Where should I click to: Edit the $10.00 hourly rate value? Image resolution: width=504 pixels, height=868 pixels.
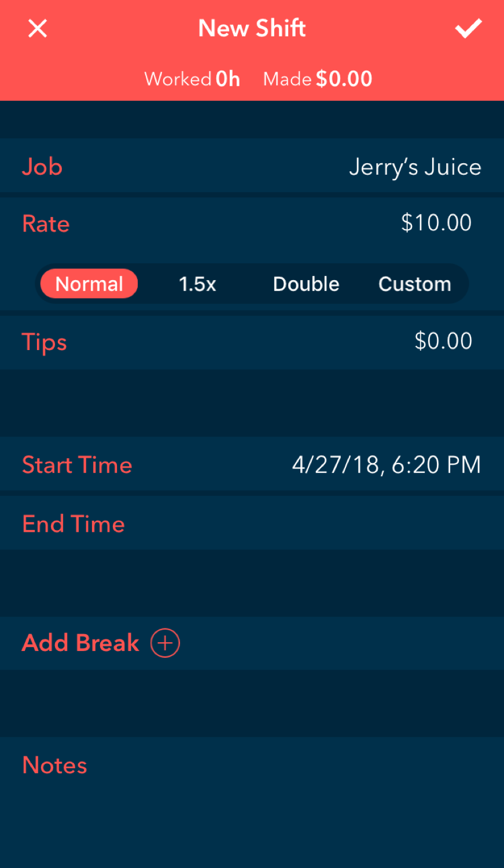pos(436,223)
